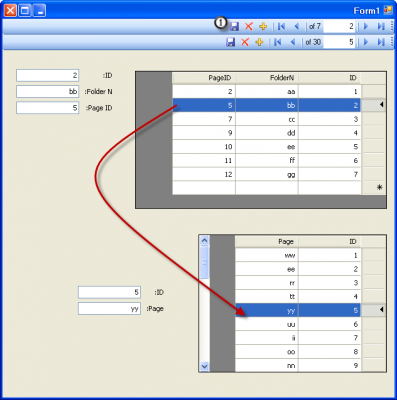This screenshot has width=397, height=400.
Task: Select the 'ff' cell in the FolderN column
Action: pyautogui.click(x=267, y=160)
